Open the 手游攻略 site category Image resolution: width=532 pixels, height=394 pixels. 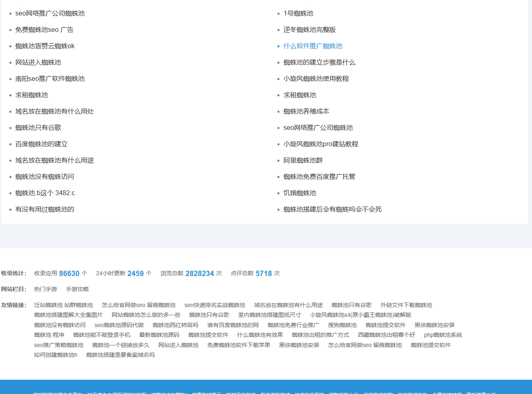click(77, 289)
